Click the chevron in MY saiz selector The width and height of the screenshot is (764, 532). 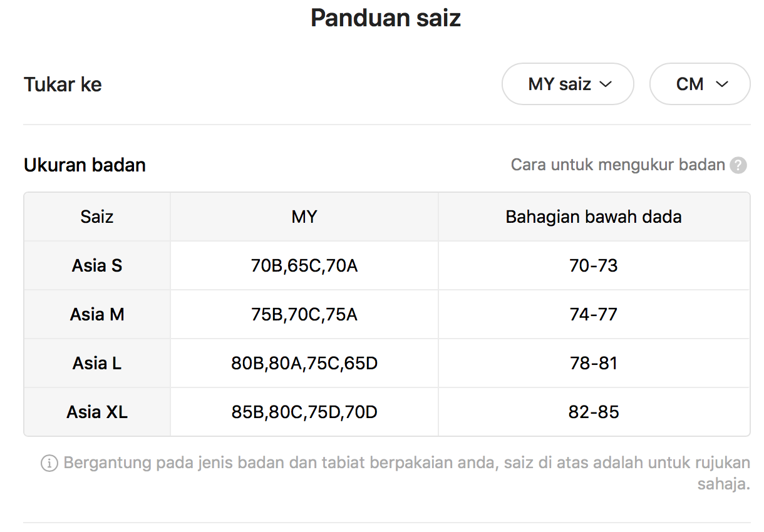(606, 84)
